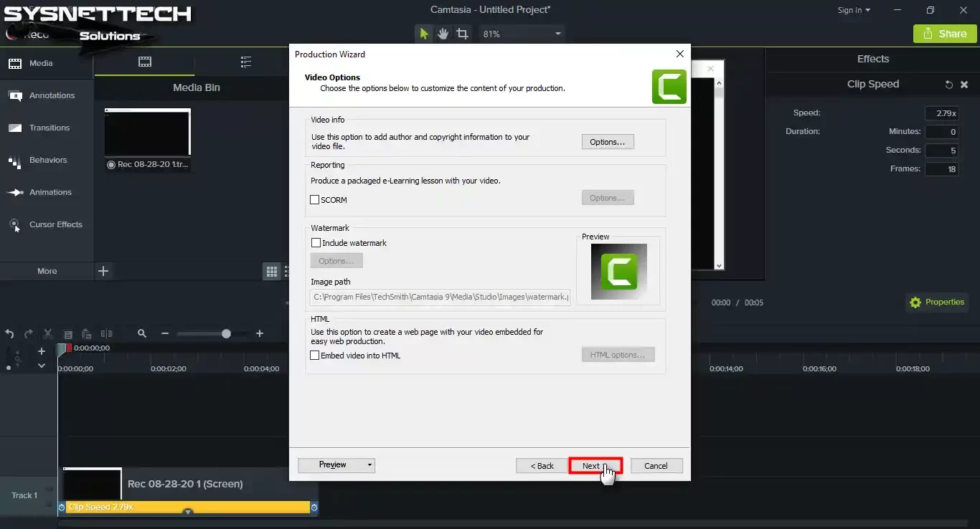
Task: Expand the More tools list
Action: (47, 271)
